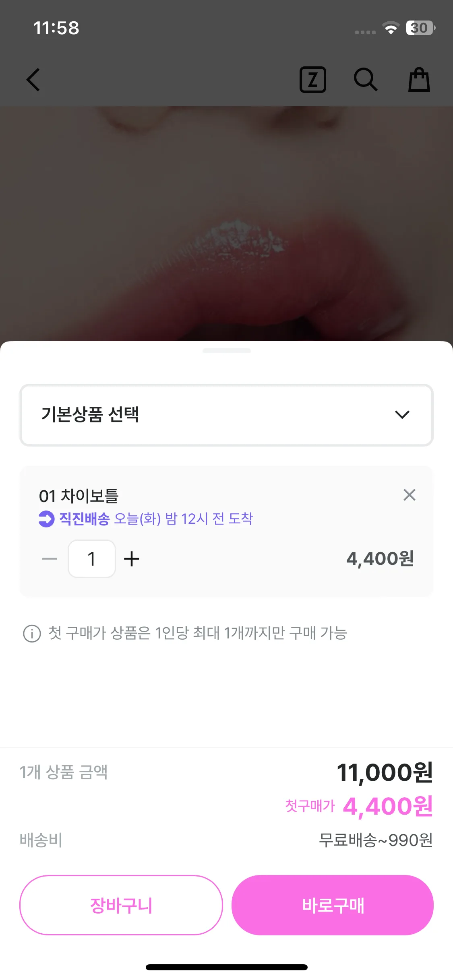
Task: Tap the quantity number field
Action: point(92,559)
